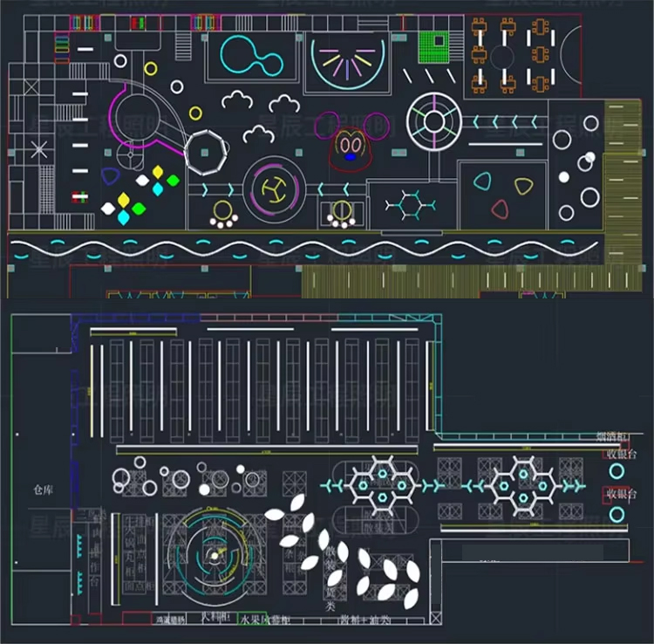Click the center of the concentric circular display
Image resolution: width=654 pixels, height=644 pixels.
tap(212, 554)
